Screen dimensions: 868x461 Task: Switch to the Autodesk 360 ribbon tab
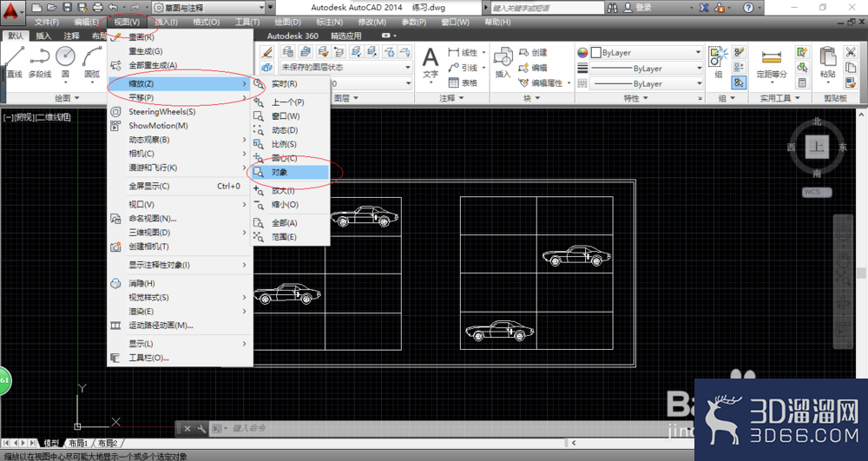(293, 36)
